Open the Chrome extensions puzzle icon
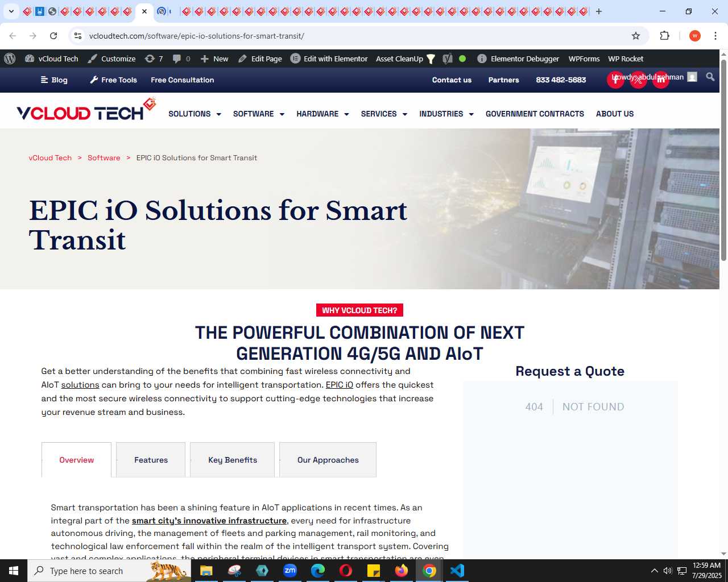This screenshot has width=728, height=582. tap(664, 36)
